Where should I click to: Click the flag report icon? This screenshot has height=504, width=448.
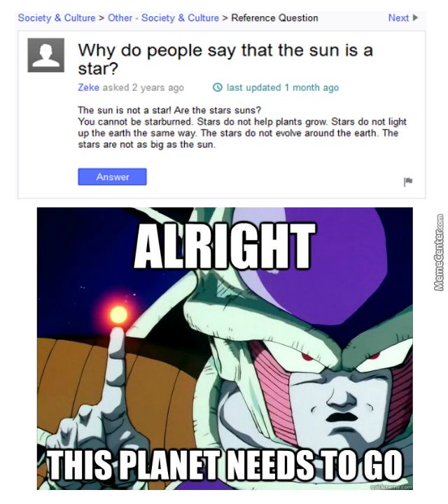pos(408,181)
